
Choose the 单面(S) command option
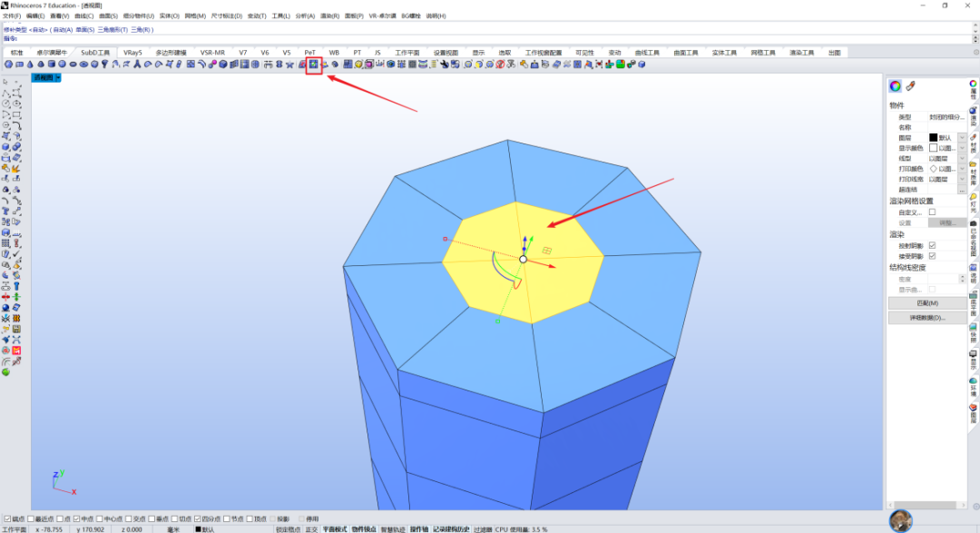point(84,29)
